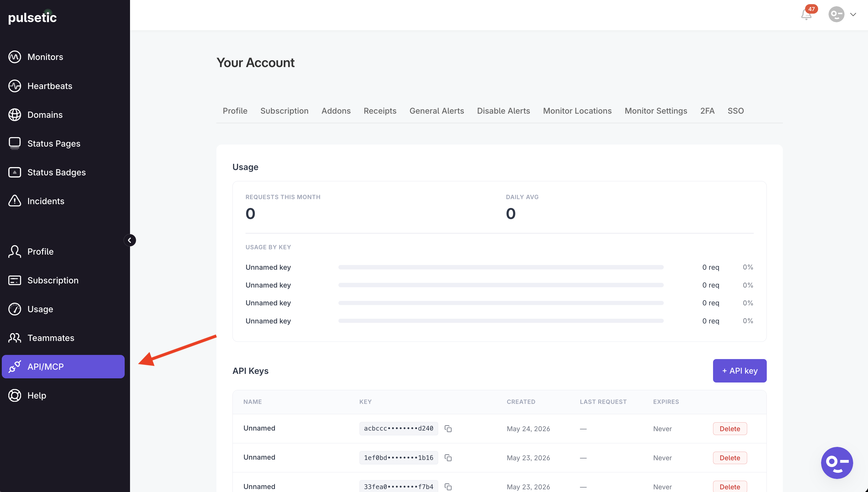Switch to the General Alerts tab

[x=436, y=111]
